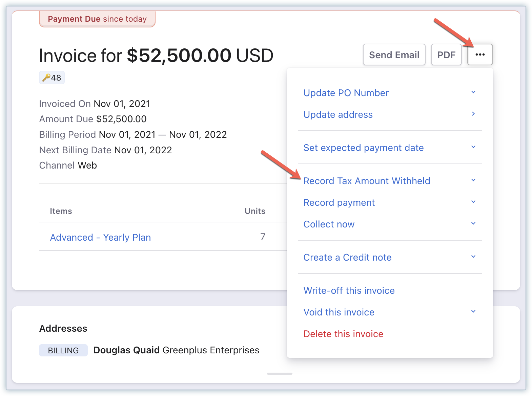Click the key icon badge 48
Image resolution: width=532 pixels, height=396 pixels.
(x=52, y=78)
